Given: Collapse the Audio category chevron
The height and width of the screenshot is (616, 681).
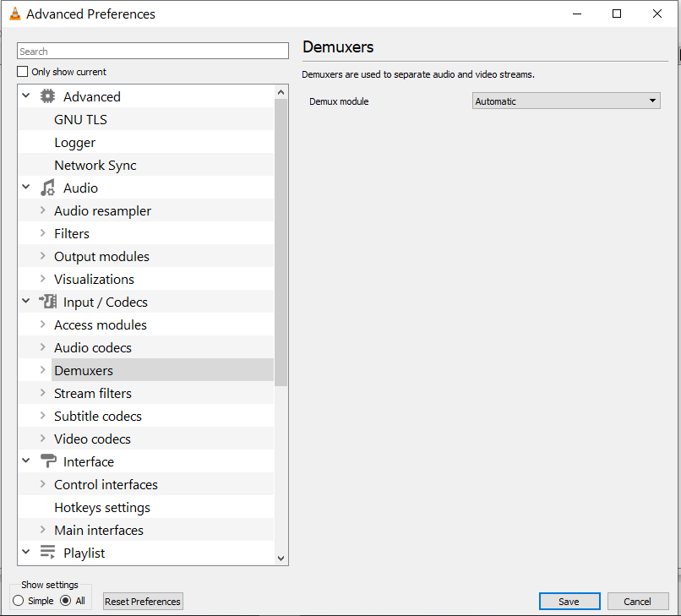Looking at the screenshot, I should click(x=26, y=187).
